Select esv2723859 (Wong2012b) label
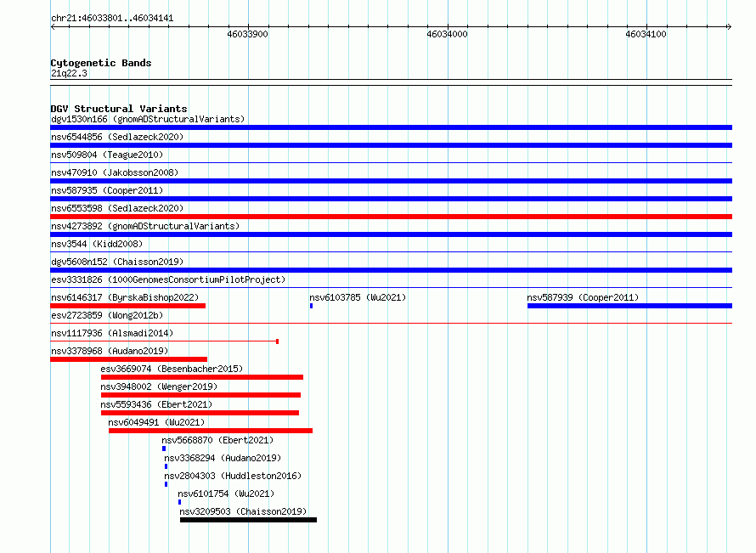The image size is (756, 553). tap(107, 315)
